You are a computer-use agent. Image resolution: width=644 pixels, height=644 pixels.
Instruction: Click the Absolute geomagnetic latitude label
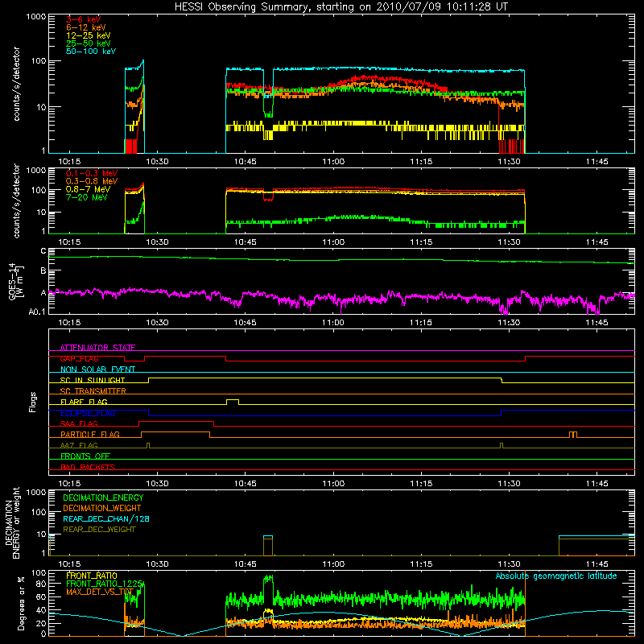coord(556,576)
